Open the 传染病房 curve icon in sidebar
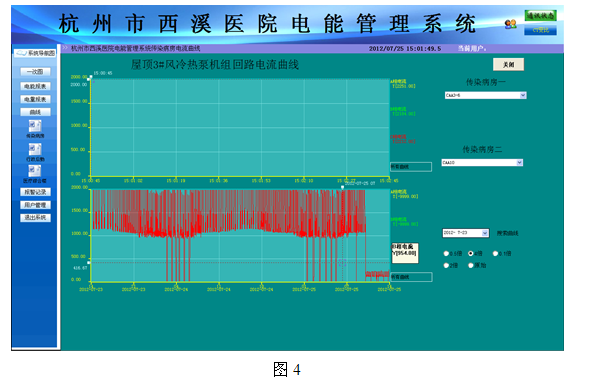The width and height of the screenshot is (612, 379). [35, 126]
